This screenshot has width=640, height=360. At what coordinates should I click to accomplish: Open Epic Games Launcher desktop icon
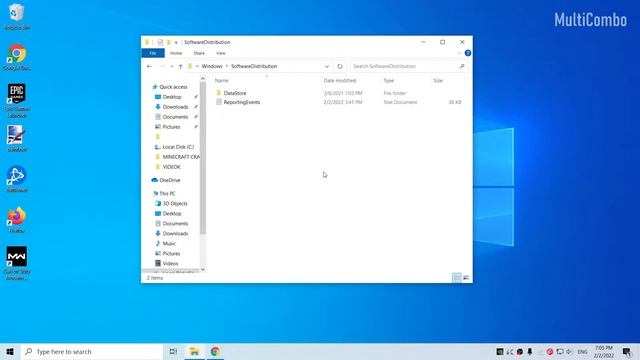pyautogui.click(x=17, y=100)
